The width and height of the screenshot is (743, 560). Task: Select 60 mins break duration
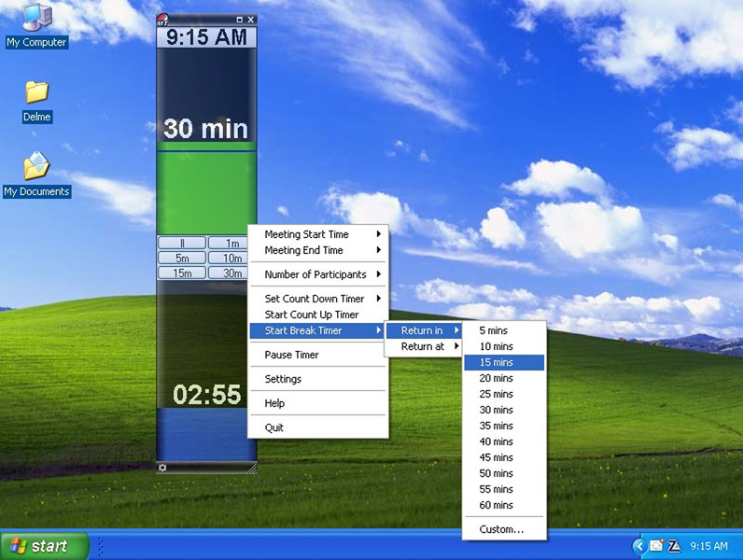[x=504, y=505]
